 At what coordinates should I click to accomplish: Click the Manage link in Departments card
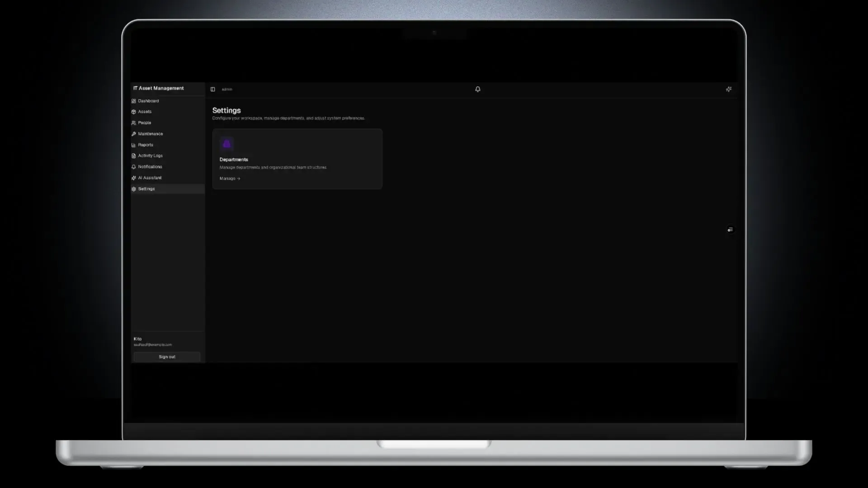(230, 178)
